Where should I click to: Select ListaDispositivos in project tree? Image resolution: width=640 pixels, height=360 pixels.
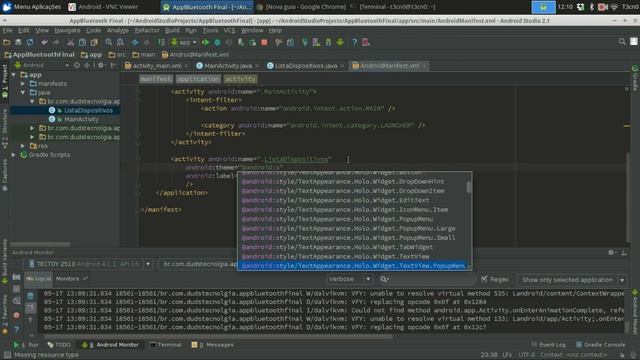click(x=88, y=110)
